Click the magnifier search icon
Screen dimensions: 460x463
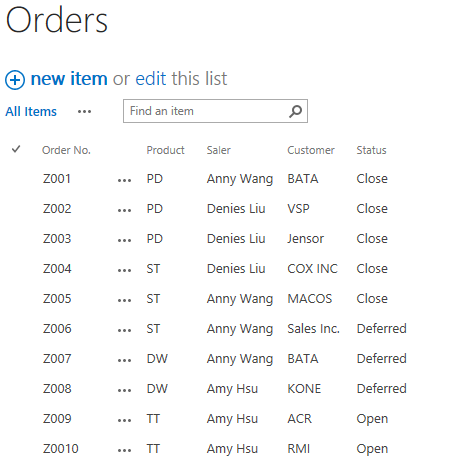click(295, 111)
